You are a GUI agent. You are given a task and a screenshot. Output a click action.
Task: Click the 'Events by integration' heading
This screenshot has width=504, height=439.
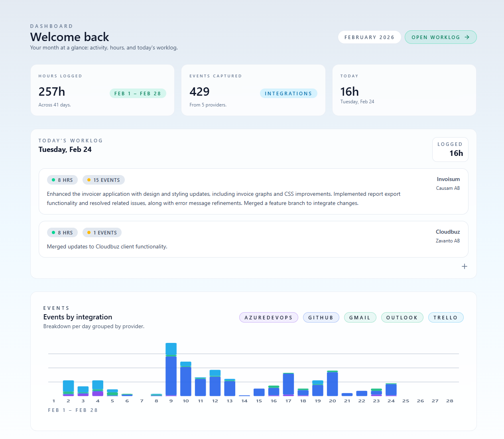coord(78,317)
